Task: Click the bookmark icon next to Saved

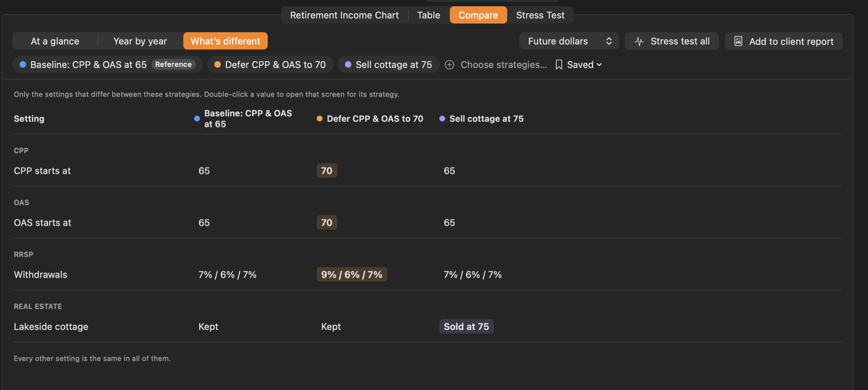Action: (x=559, y=65)
